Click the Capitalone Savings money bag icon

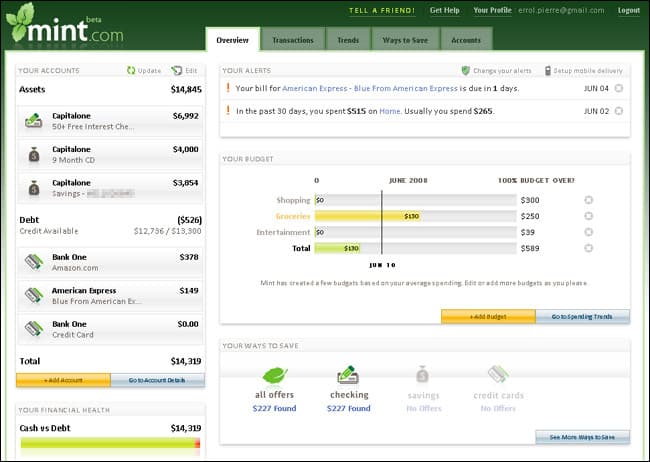(x=34, y=188)
